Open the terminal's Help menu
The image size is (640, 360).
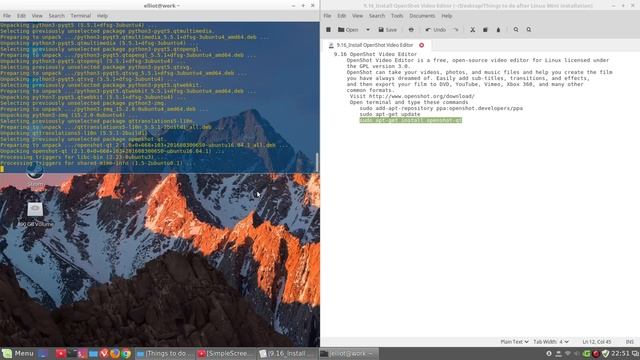102,16
